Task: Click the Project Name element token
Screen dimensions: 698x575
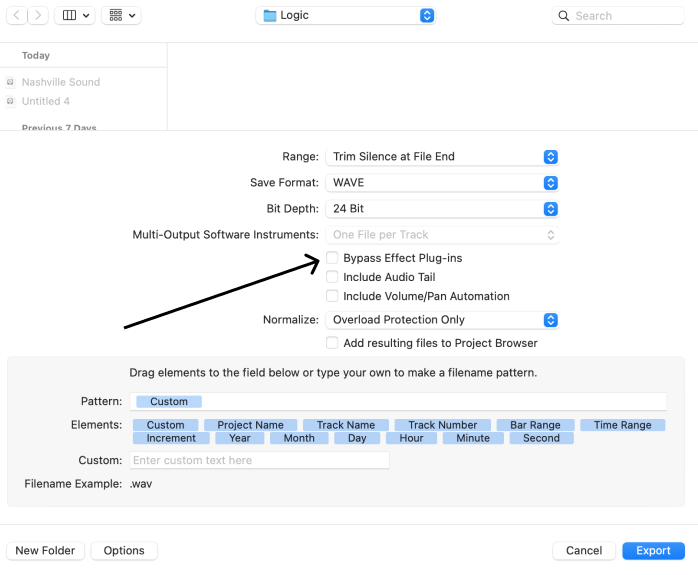Action: (251, 425)
